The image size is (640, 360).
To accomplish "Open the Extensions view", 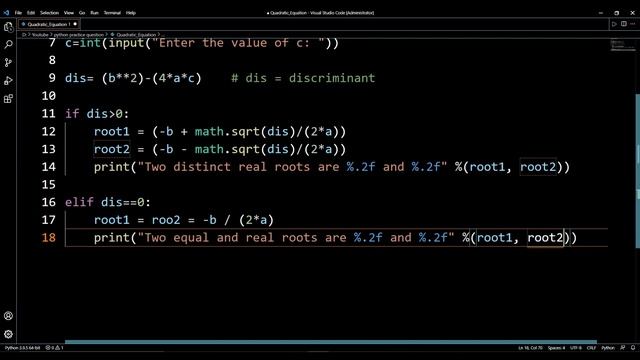I will point(8,98).
